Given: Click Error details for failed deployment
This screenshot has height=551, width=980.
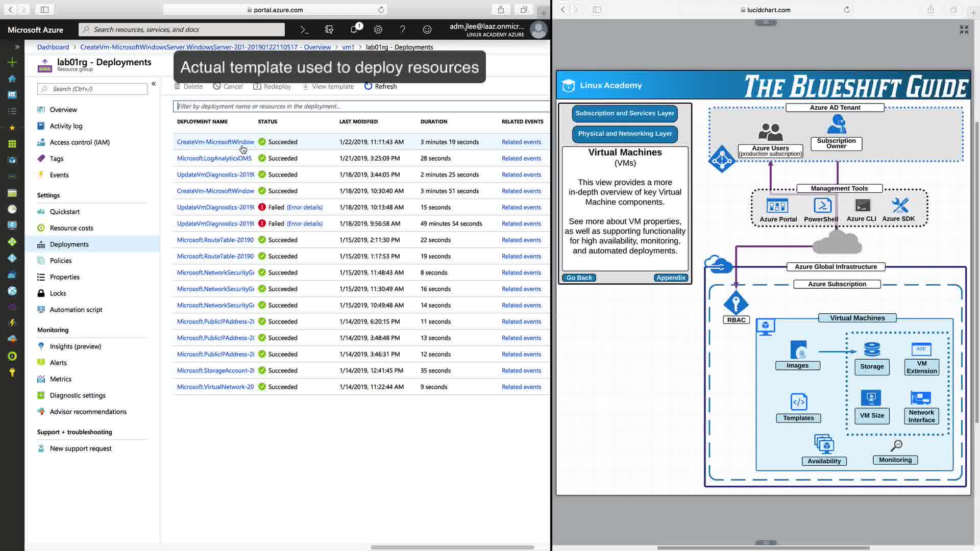Looking at the screenshot, I should point(305,207).
